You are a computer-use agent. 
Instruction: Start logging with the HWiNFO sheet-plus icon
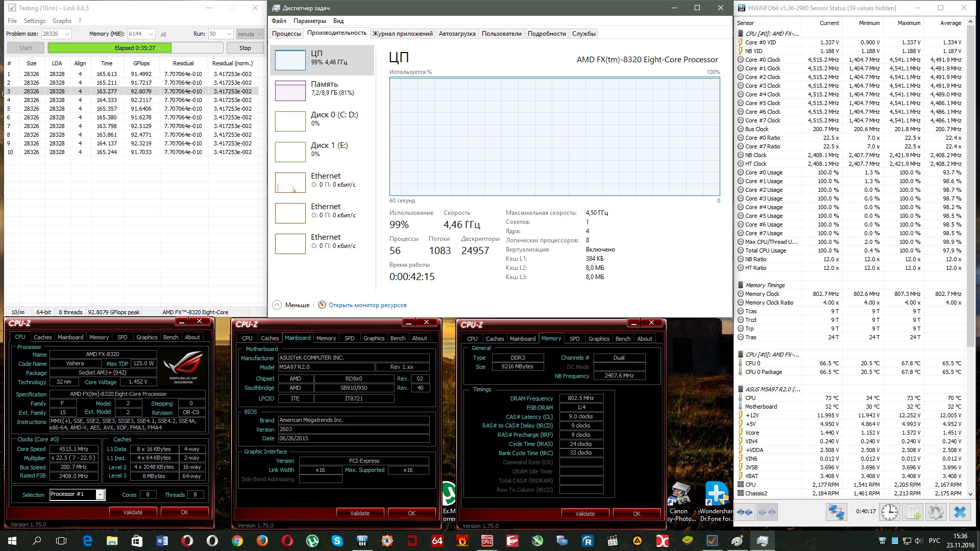tap(913, 512)
